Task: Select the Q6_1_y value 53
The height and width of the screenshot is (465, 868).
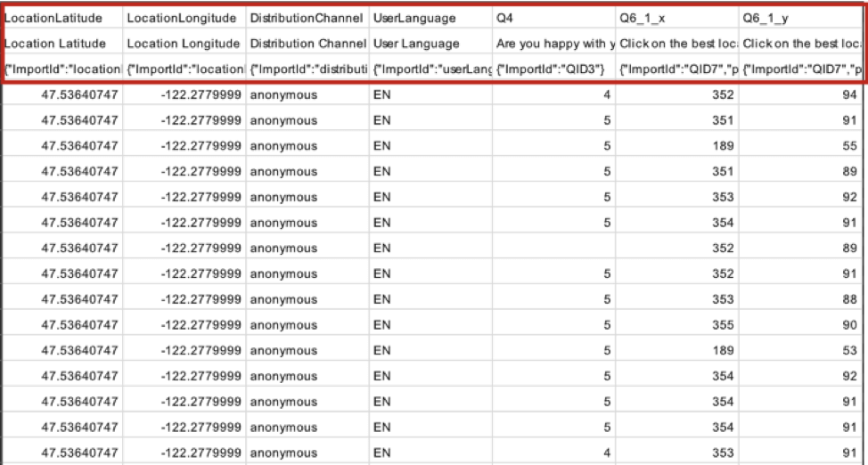Action: pyautogui.click(x=800, y=350)
